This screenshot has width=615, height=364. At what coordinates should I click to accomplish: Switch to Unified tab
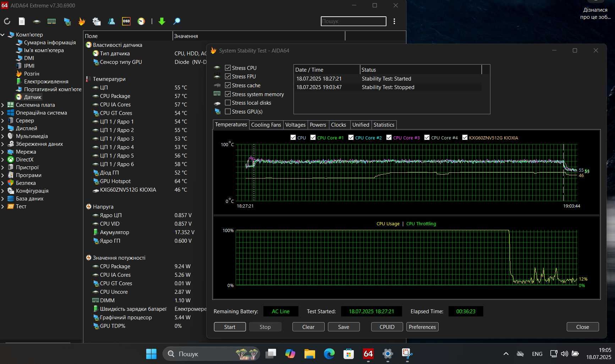click(361, 125)
